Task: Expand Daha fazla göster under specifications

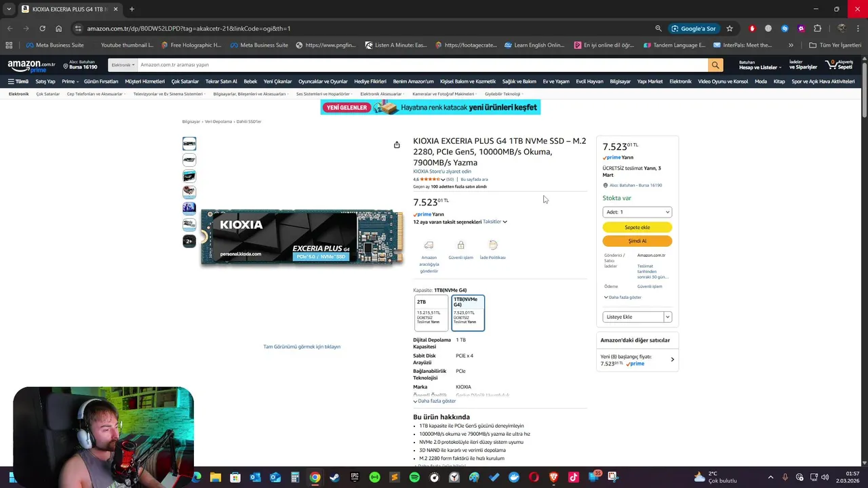Action: 435,401
